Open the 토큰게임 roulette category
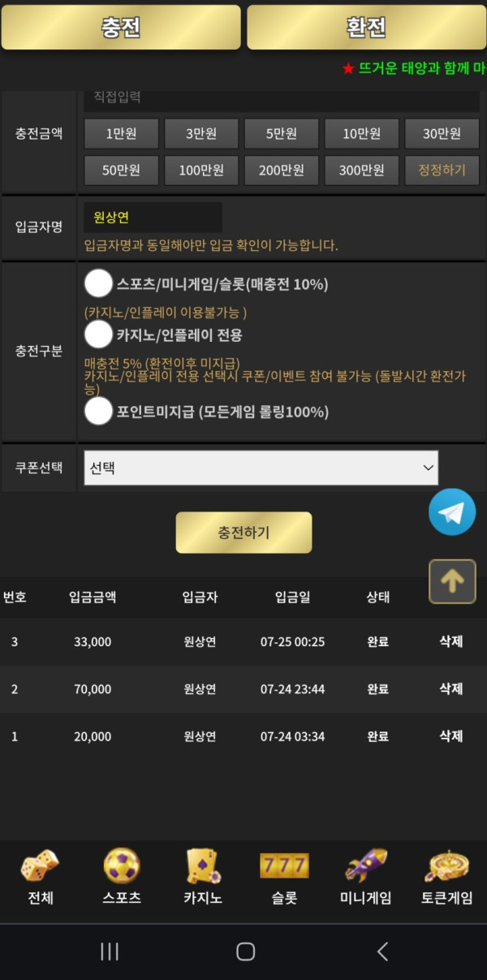This screenshot has height=980, width=487. click(447, 878)
